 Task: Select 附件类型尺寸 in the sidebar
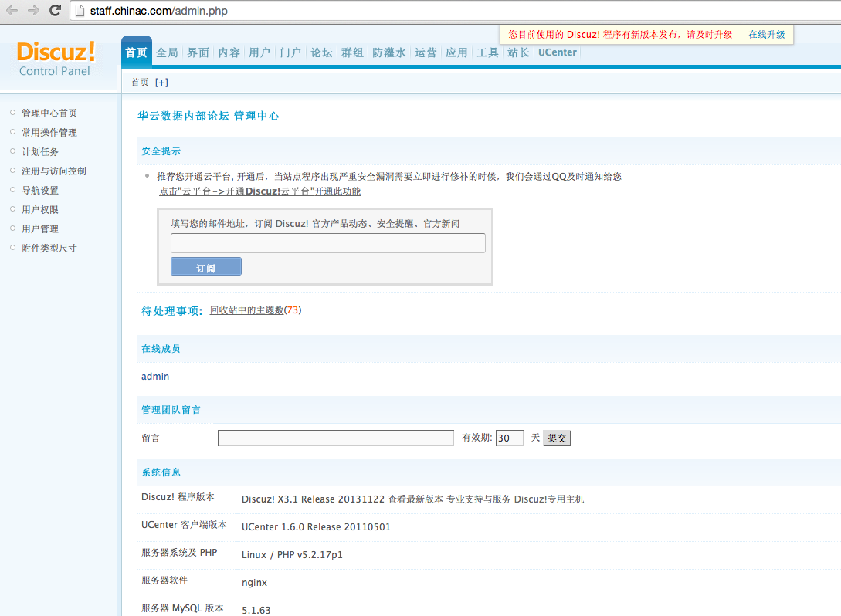(x=49, y=249)
